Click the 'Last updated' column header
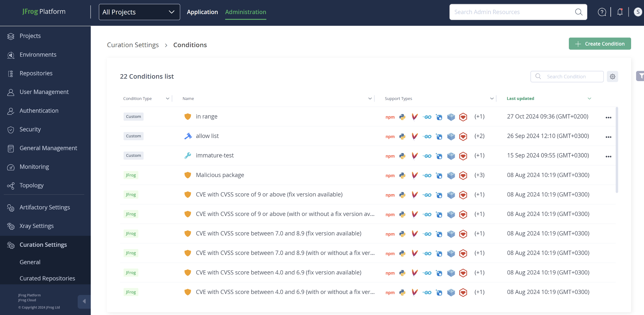Screen dimensions: 644x315 point(520,98)
